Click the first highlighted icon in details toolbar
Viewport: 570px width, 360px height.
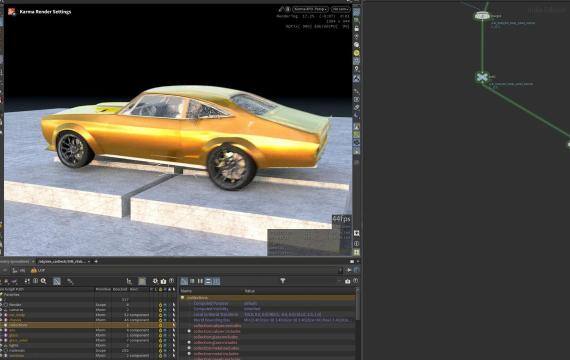(184, 281)
